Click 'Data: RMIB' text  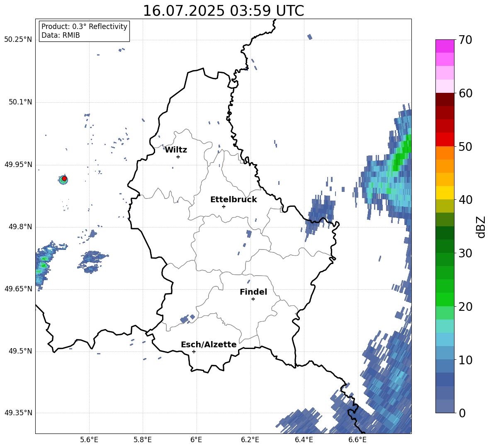61,35
